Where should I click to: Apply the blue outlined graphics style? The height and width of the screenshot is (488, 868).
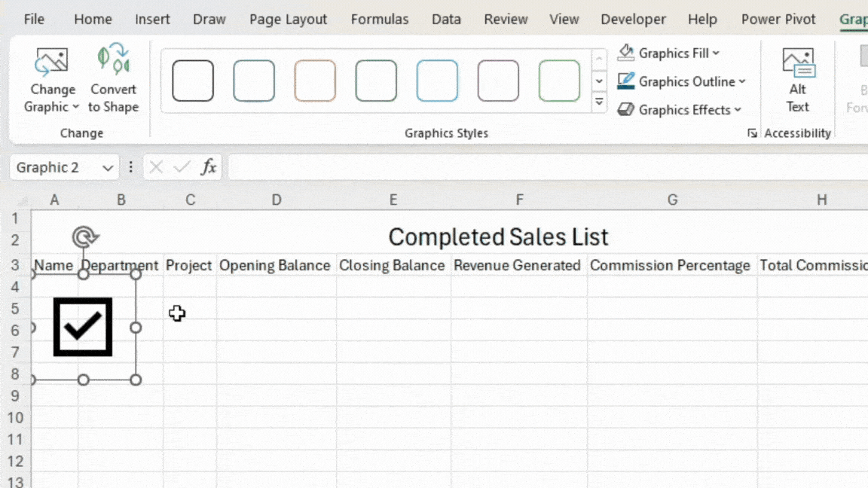[x=437, y=81]
